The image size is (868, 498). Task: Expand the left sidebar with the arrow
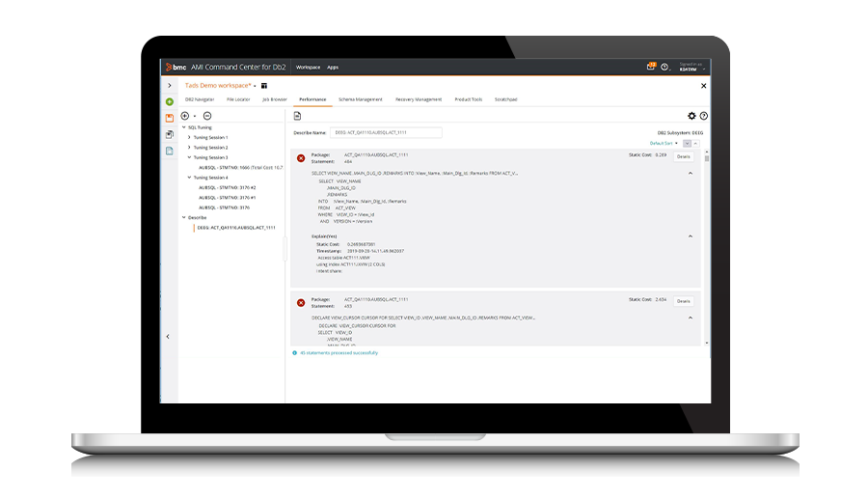[170, 85]
